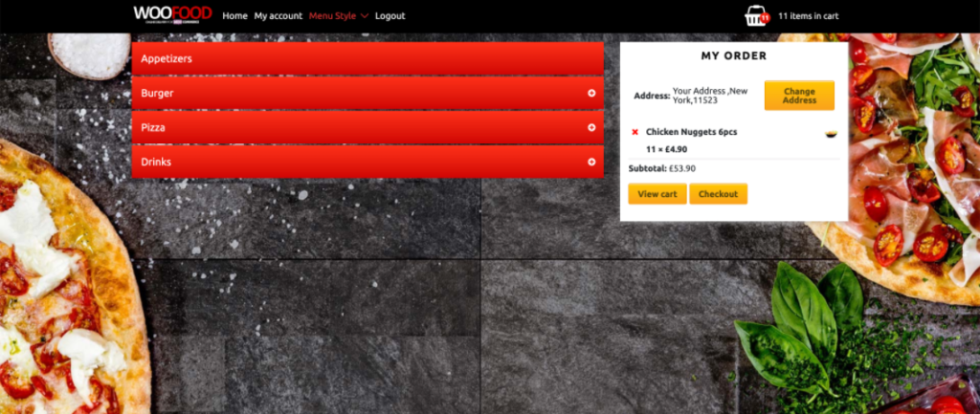Expand the Drinks category bar

click(x=367, y=162)
